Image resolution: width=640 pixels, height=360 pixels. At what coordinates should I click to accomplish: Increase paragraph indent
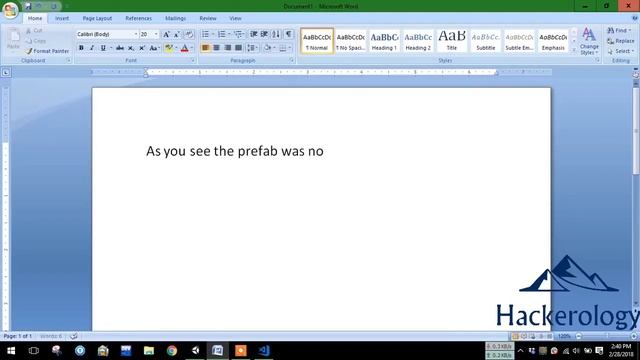(x=264, y=34)
